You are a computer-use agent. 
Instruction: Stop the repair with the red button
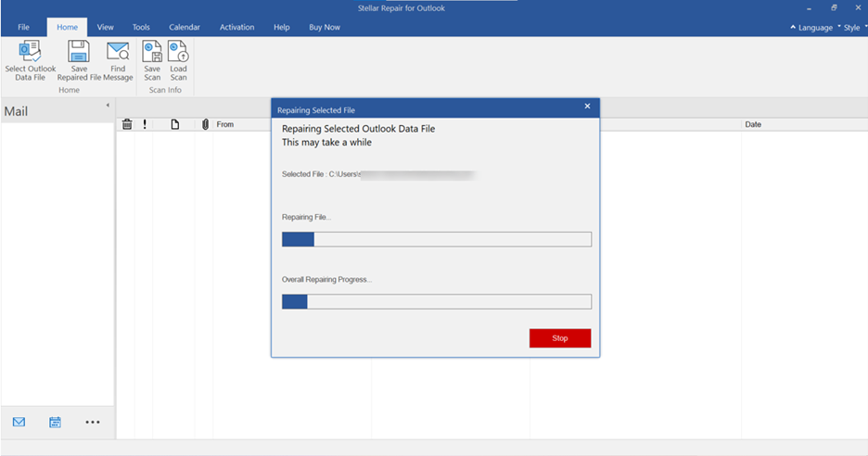point(560,338)
